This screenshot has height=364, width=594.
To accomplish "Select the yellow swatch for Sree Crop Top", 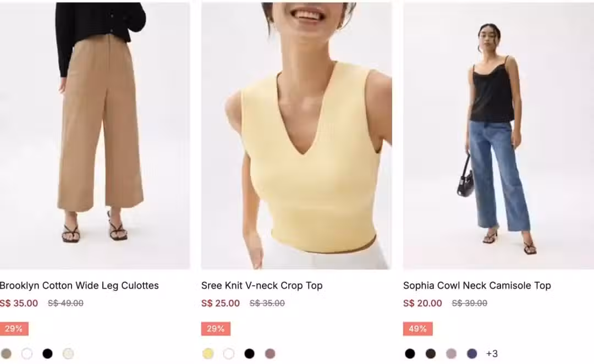I will pyautogui.click(x=208, y=354).
